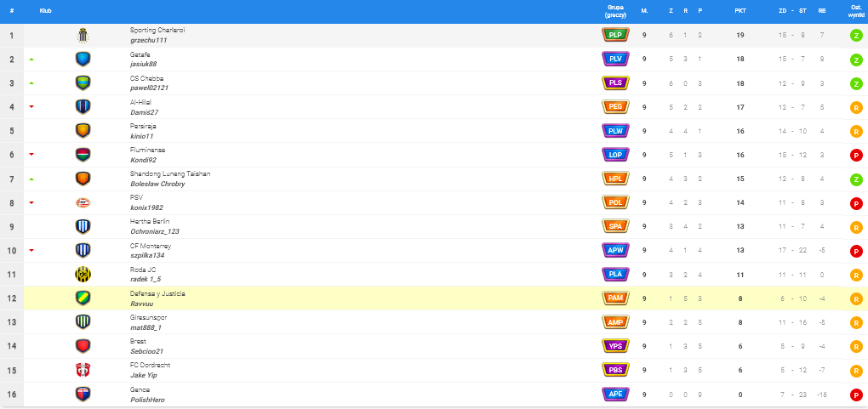Open the HPL group badge
Viewport: 868px width, 409px height.
tap(615, 179)
